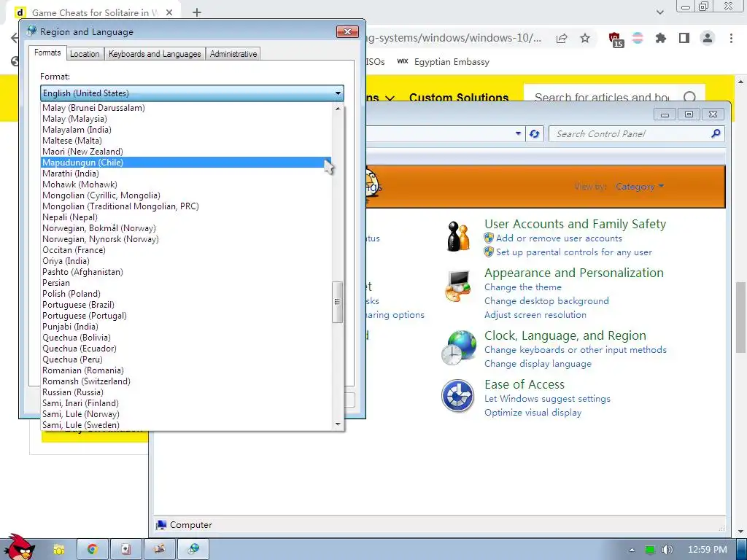Open a new Chrome tab

point(197,12)
